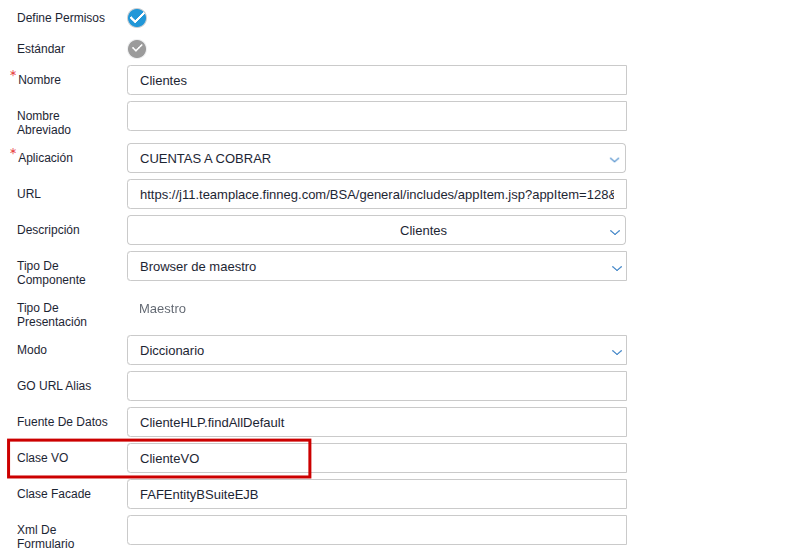Click the Xml De Formulario field
Screen dimensions: 787x556
point(376,530)
